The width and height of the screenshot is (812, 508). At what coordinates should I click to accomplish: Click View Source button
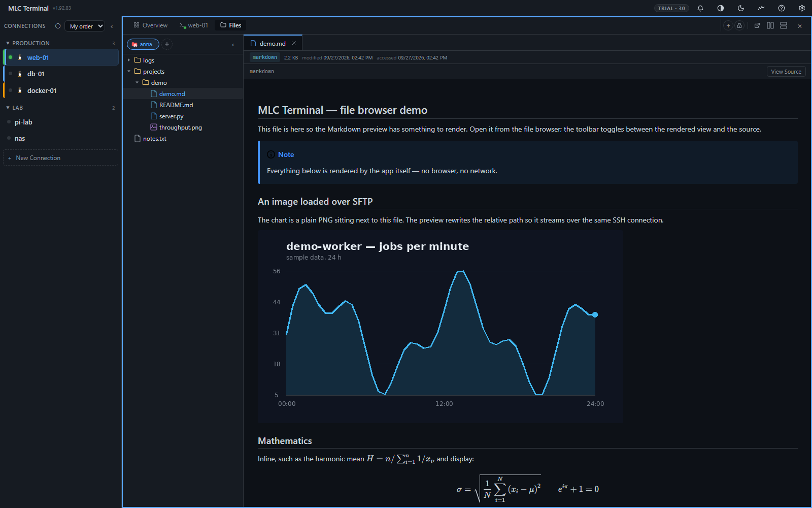(786, 72)
